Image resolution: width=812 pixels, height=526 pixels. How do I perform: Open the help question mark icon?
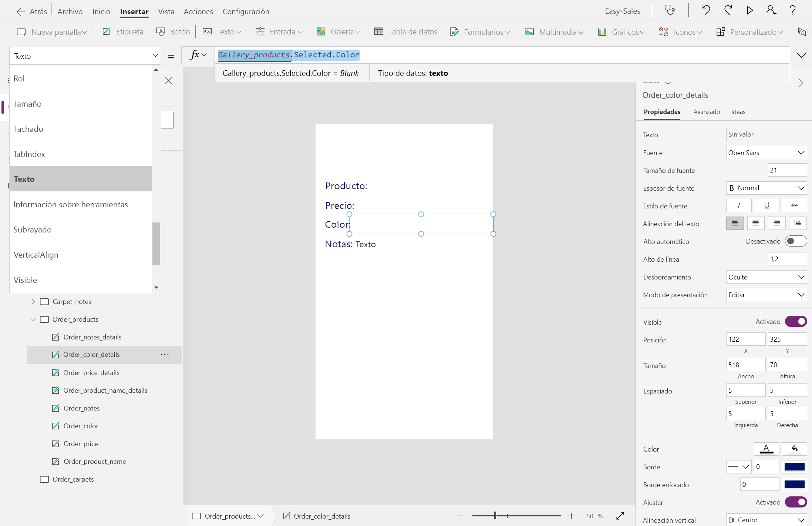click(x=792, y=10)
